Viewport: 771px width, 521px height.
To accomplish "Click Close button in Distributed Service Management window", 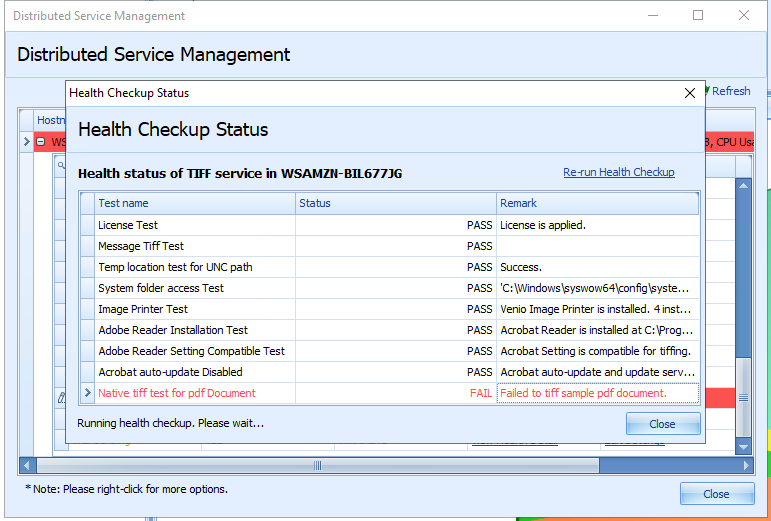I will click(717, 493).
